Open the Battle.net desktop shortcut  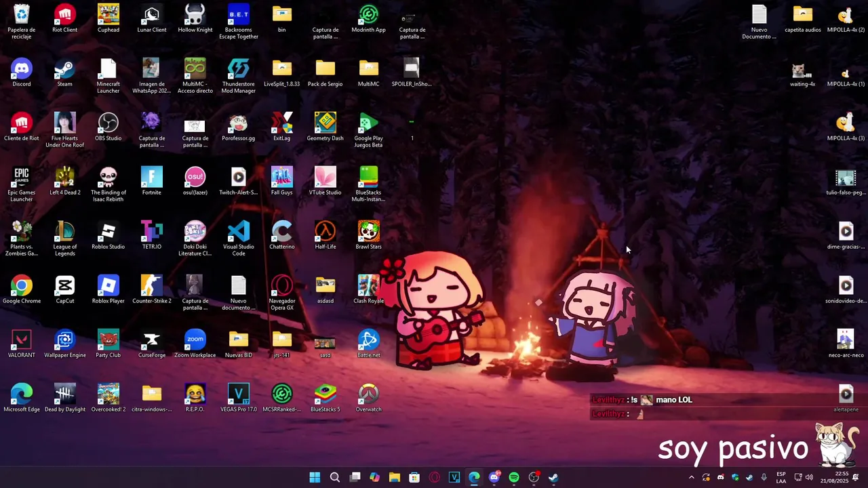[369, 344]
